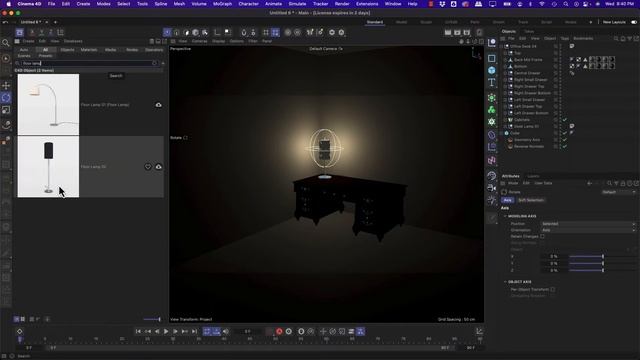Open Bookmarks menu in Object Manager
The image size is (640, 360).
(x=583, y=38)
